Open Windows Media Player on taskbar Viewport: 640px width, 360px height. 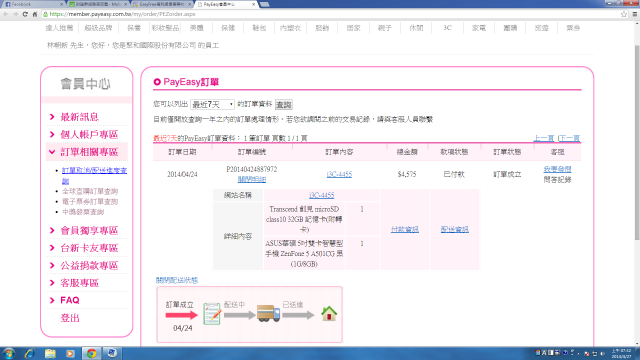click(70, 353)
